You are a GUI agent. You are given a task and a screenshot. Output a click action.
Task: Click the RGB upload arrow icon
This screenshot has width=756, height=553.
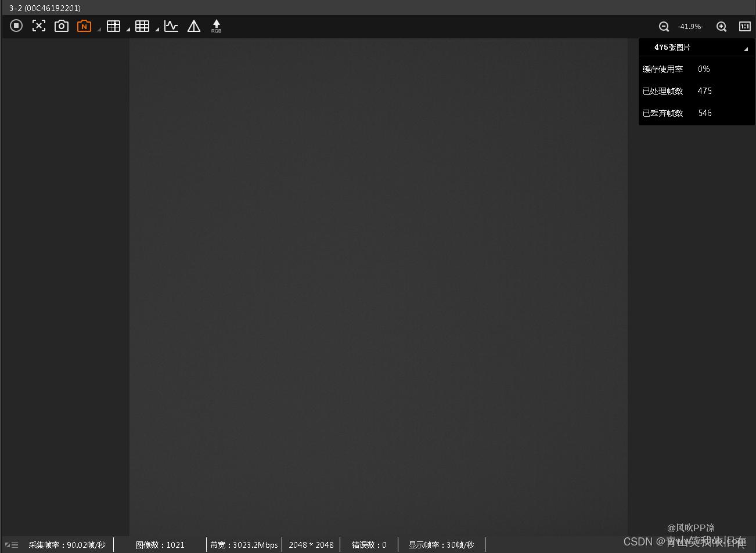(x=216, y=26)
